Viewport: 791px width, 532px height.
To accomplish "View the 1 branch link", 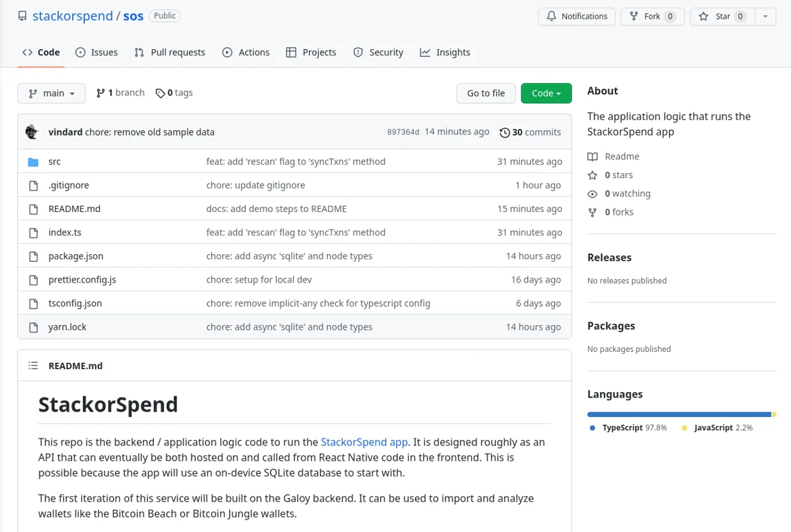I will point(121,93).
